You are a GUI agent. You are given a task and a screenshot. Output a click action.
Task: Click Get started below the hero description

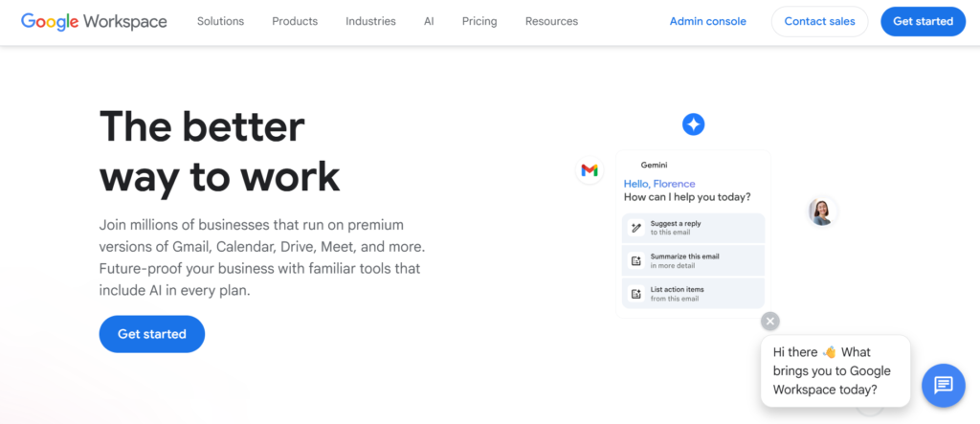coord(152,334)
